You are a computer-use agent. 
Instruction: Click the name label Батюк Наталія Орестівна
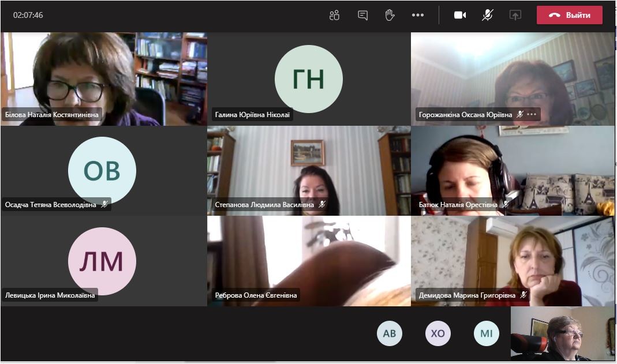pyautogui.click(x=458, y=204)
